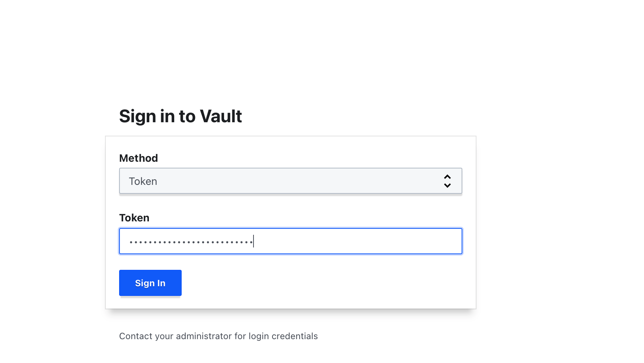644x363 pixels.
Task: Click the Token field label
Action: coord(134,218)
